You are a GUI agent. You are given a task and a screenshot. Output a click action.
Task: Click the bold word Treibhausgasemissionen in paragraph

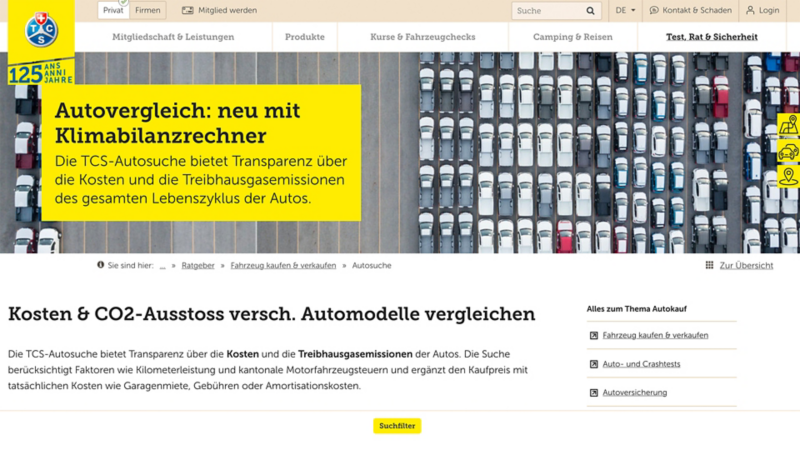click(x=355, y=354)
